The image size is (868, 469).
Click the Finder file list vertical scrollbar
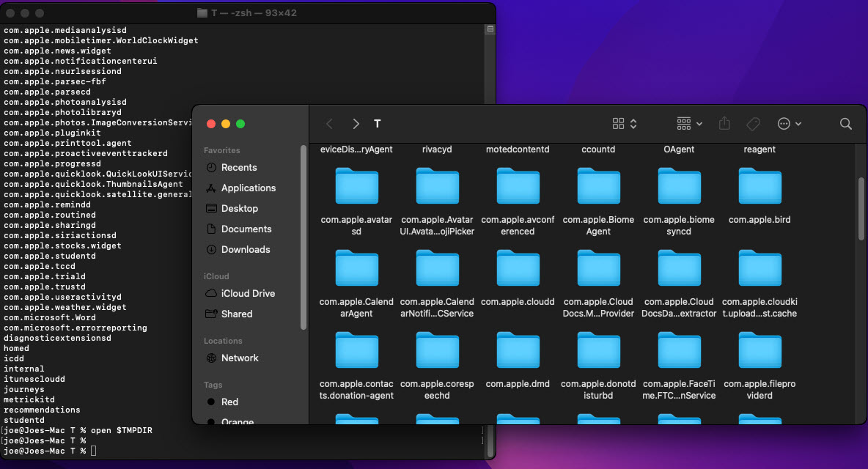point(861,208)
